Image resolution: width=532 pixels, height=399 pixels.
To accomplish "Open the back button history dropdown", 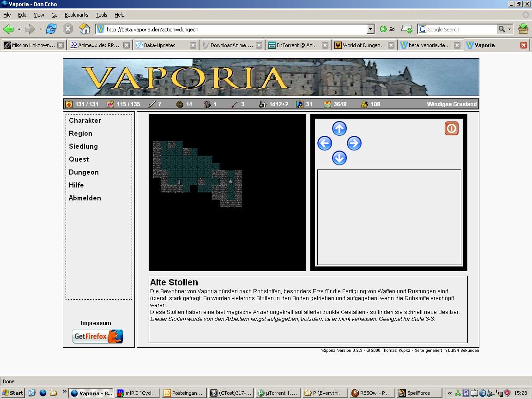I will (x=19, y=29).
